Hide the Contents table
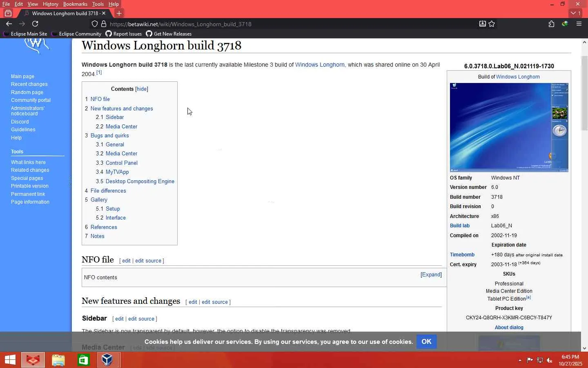The height and width of the screenshot is (368, 588). (x=142, y=89)
